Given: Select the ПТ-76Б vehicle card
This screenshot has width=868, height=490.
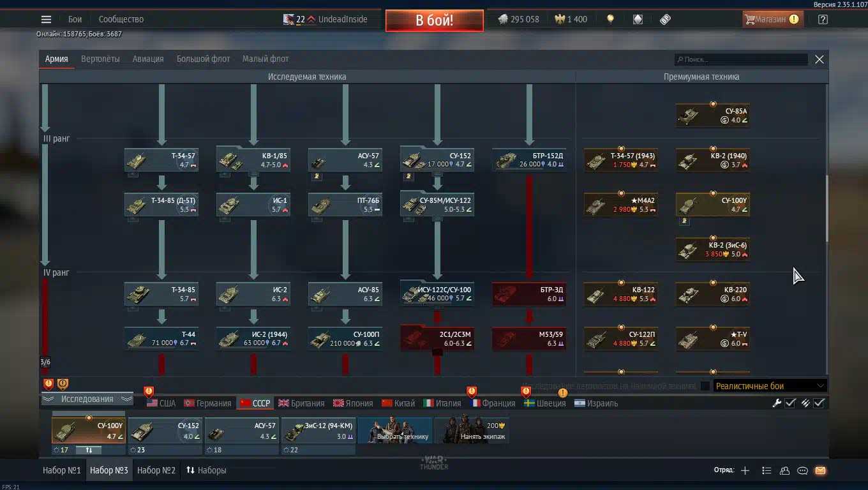Looking at the screenshot, I should [345, 205].
